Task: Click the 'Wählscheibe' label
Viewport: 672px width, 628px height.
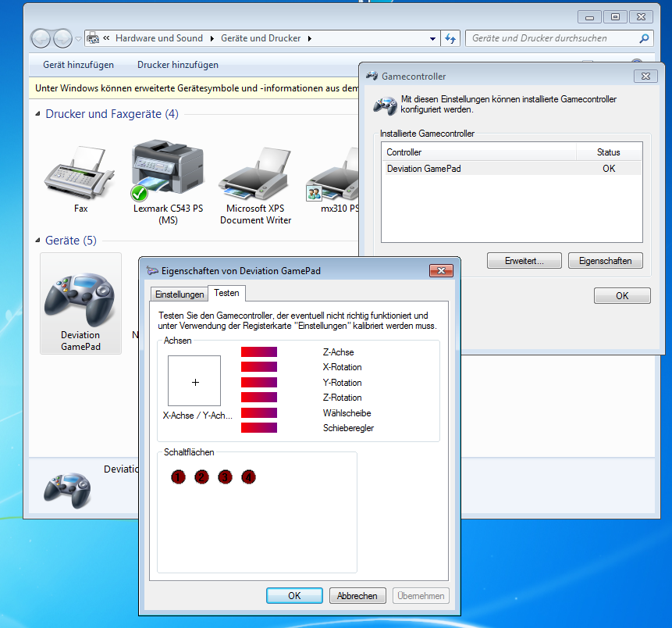Action: pos(347,413)
